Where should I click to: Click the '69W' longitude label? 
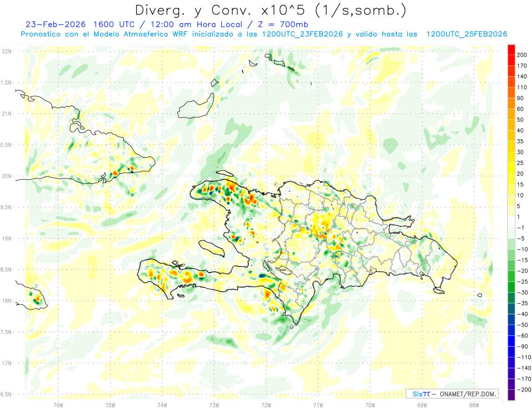click(422, 405)
